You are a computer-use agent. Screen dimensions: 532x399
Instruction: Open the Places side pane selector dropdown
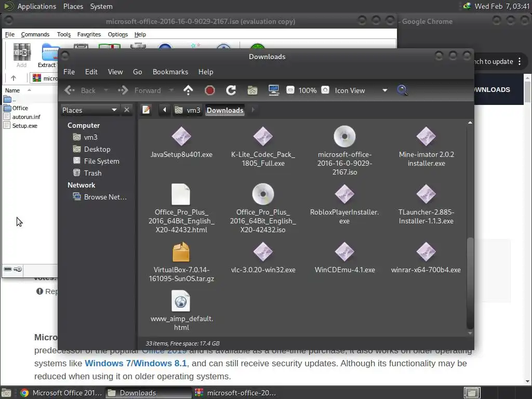tap(89, 110)
